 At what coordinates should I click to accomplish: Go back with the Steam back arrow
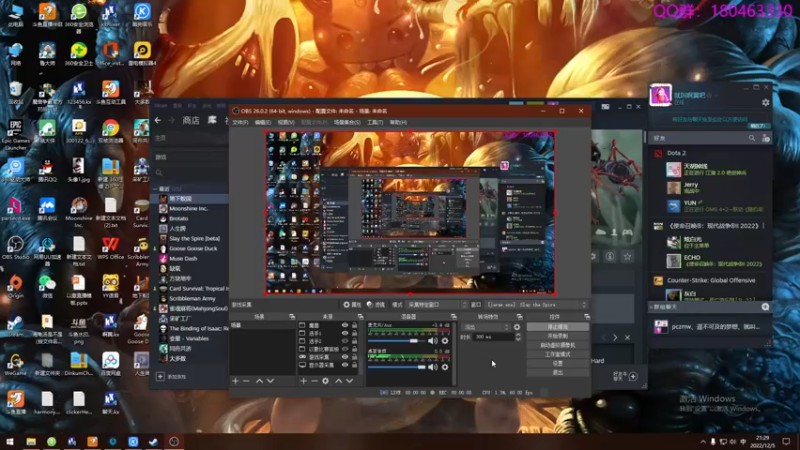[x=158, y=120]
